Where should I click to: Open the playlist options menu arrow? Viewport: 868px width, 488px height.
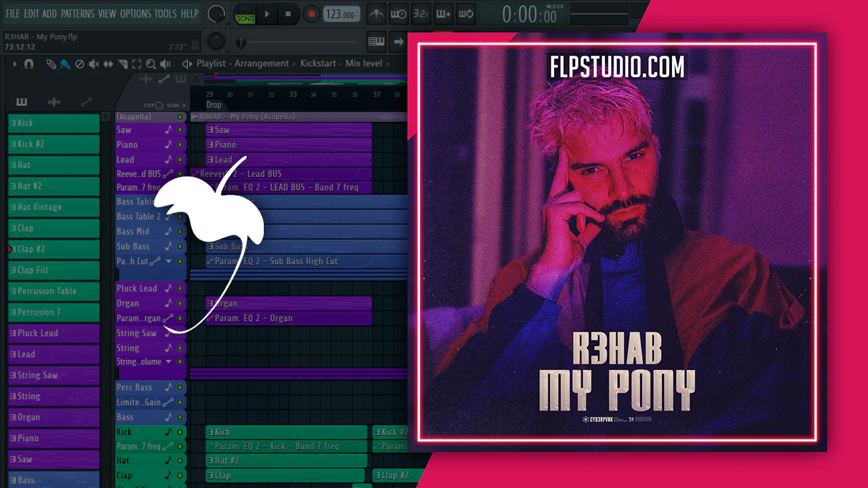point(14,64)
